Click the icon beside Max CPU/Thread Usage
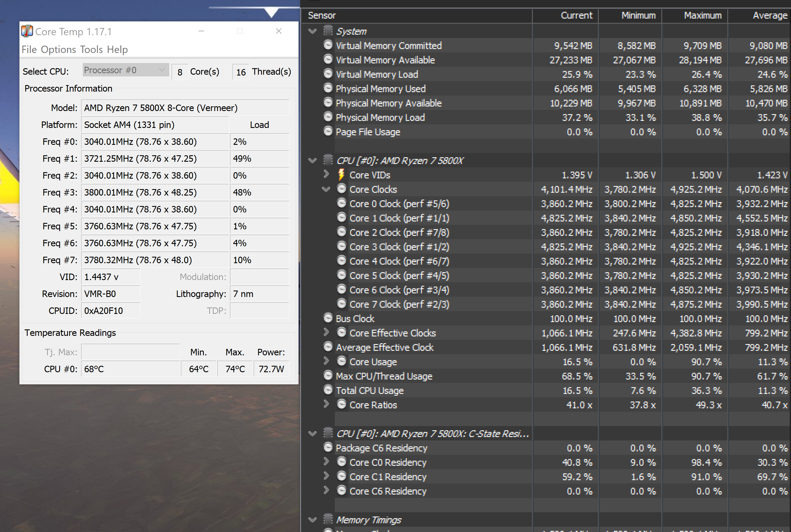Image resolution: width=791 pixels, height=532 pixels. point(328,375)
